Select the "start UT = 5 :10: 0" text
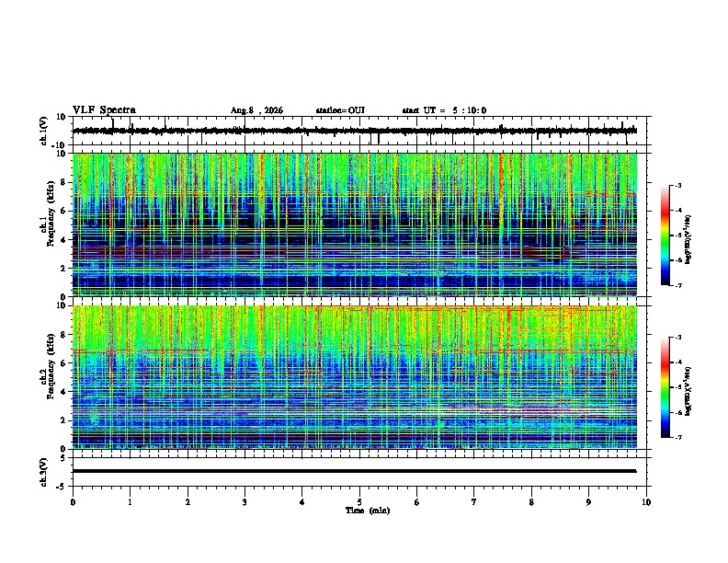 click(444, 110)
